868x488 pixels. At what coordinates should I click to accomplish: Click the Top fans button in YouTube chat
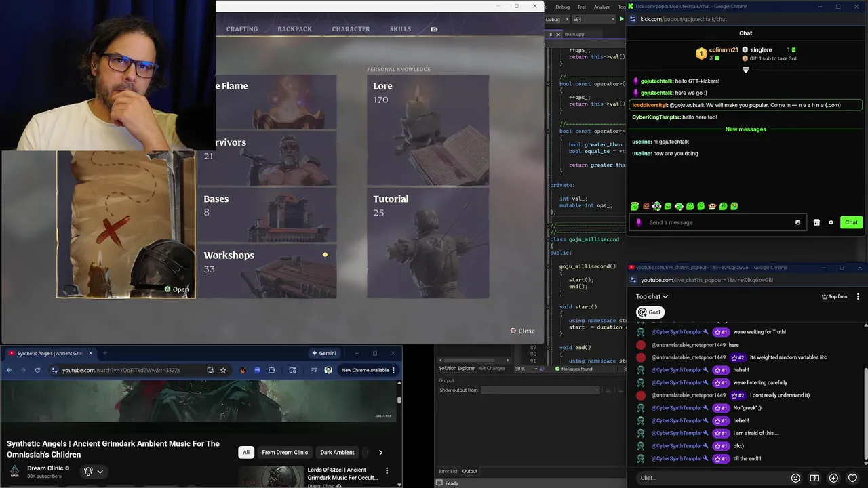[834, 296]
